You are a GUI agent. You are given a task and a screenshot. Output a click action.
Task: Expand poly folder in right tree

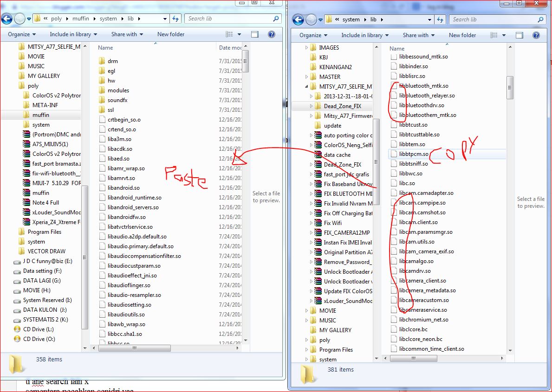click(x=306, y=340)
